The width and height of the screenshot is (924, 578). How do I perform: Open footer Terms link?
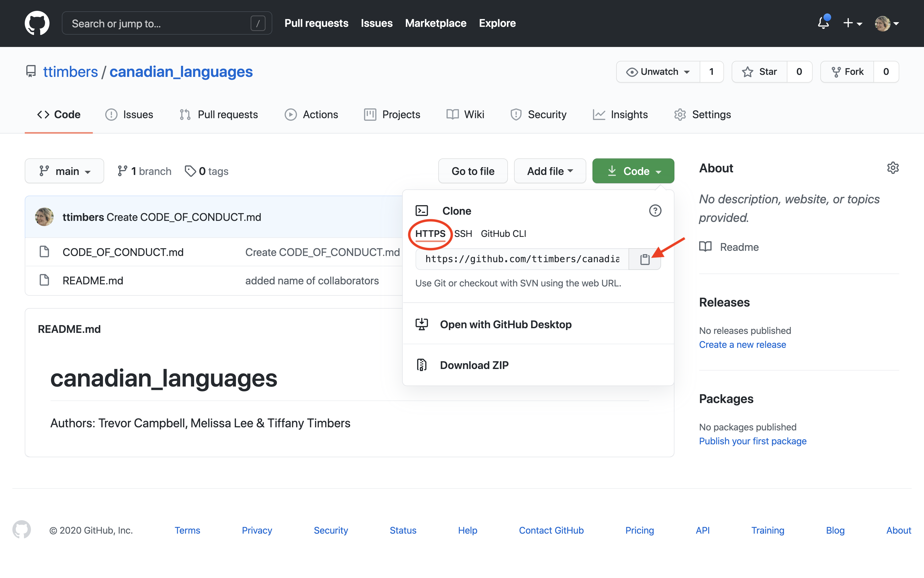(x=187, y=531)
